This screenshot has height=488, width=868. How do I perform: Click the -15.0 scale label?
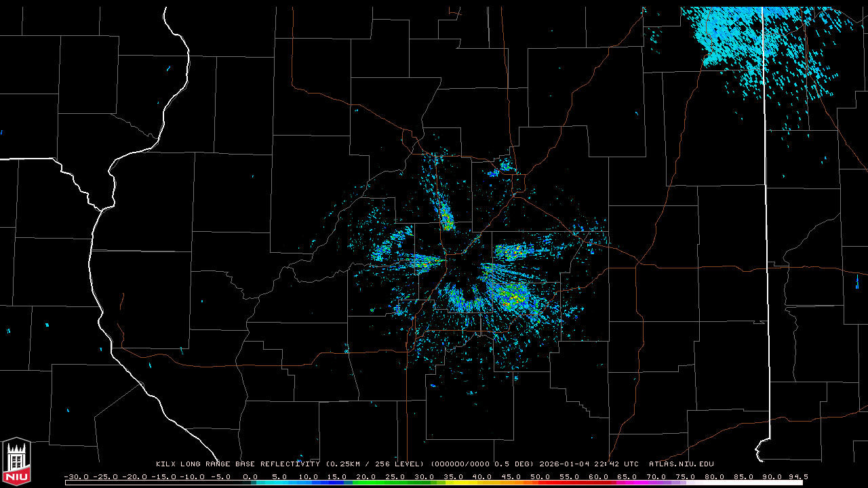(163, 476)
